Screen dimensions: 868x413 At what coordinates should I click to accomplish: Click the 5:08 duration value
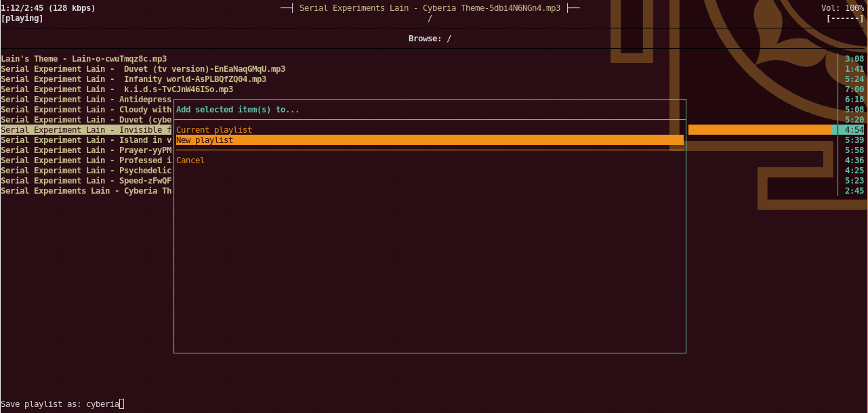854,110
